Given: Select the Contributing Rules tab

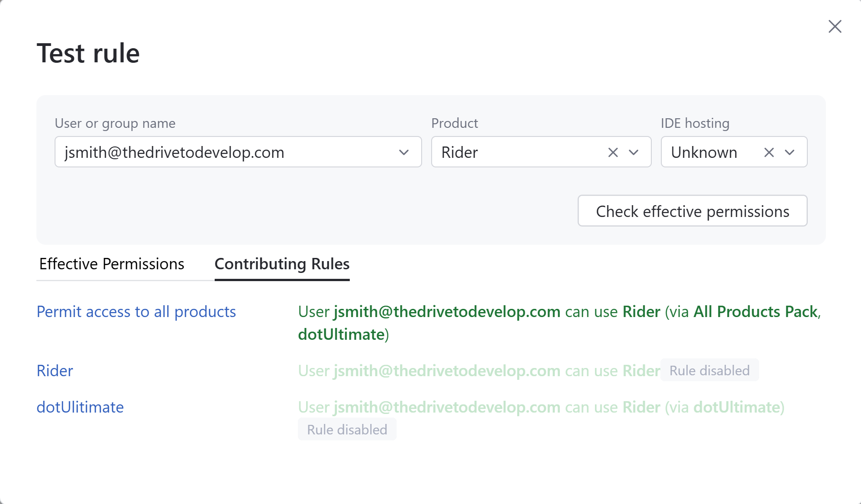Looking at the screenshot, I should click(x=282, y=264).
